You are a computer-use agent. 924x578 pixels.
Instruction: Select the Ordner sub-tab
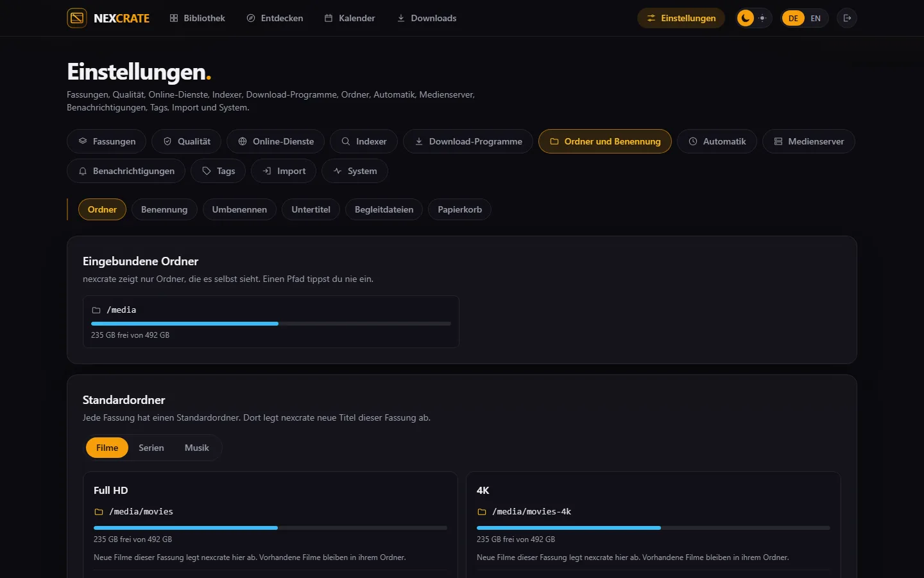[x=102, y=209]
